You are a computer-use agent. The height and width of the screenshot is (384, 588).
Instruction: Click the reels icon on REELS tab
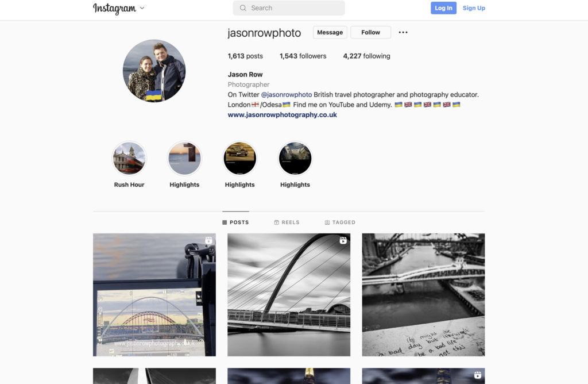(x=276, y=222)
